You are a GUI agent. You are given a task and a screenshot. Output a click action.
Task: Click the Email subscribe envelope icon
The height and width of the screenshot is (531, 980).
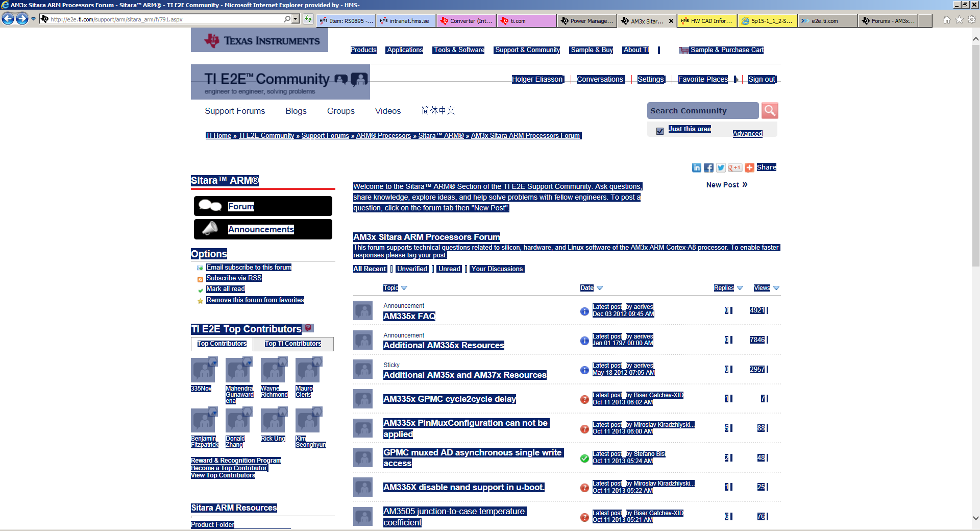point(200,268)
